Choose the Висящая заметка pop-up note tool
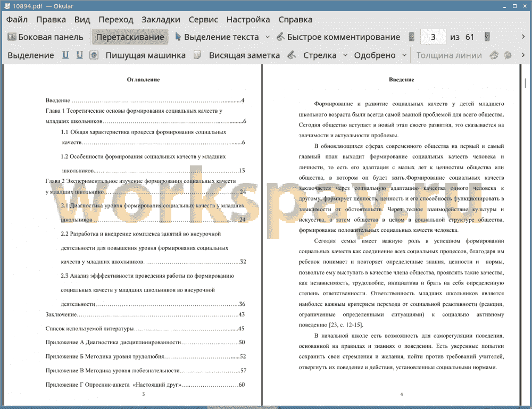 click(244, 55)
